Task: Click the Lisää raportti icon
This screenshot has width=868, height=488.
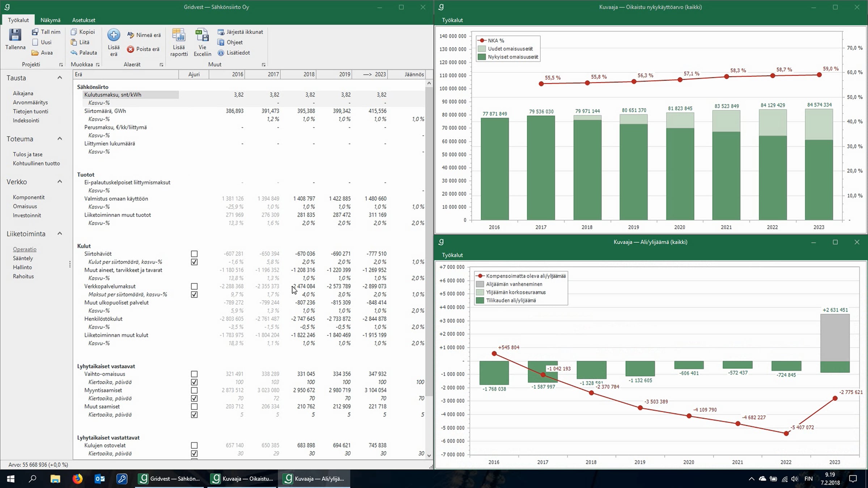Action: coord(179,35)
